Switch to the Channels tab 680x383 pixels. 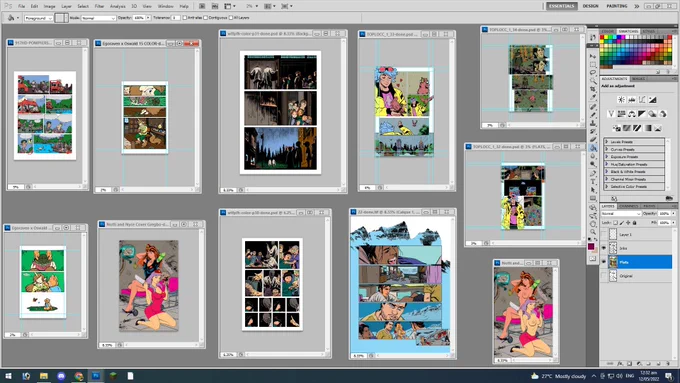[x=628, y=206]
